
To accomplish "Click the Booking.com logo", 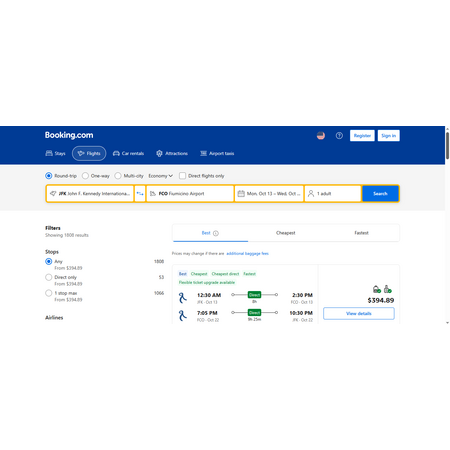I will pos(69,135).
